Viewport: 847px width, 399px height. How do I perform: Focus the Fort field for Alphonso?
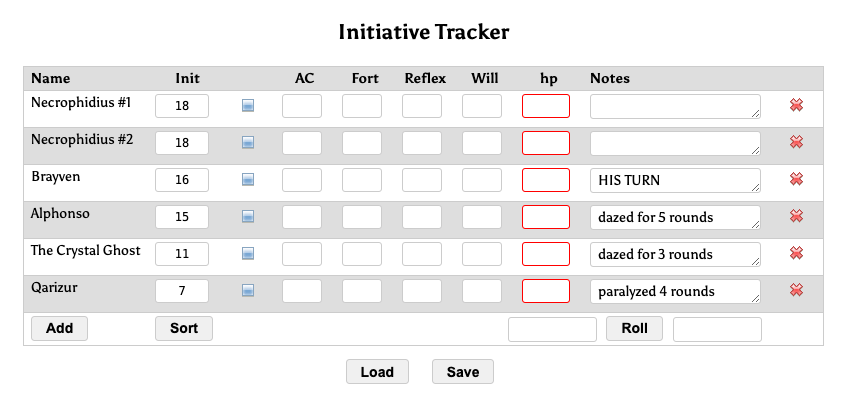click(362, 217)
